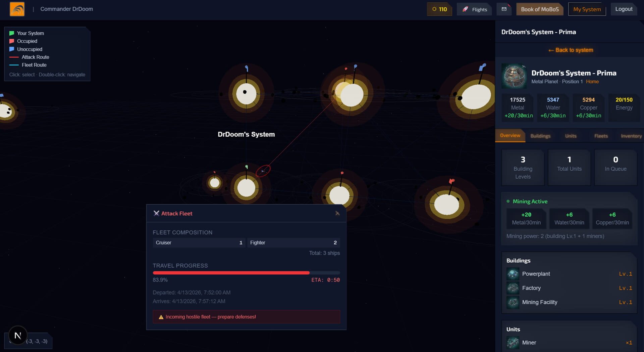This screenshot has height=352, width=644.
Task: Switch to the Buildings tab
Action: [540, 136]
